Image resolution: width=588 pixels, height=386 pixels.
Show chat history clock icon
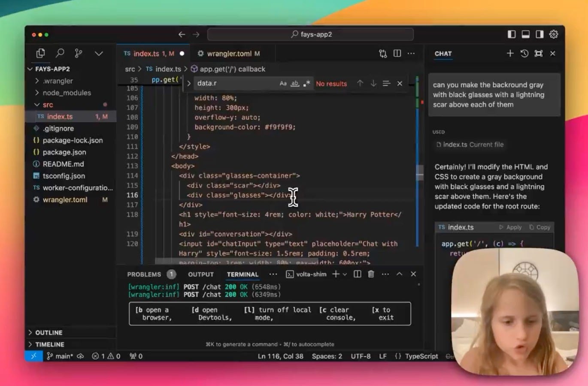click(x=524, y=54)
